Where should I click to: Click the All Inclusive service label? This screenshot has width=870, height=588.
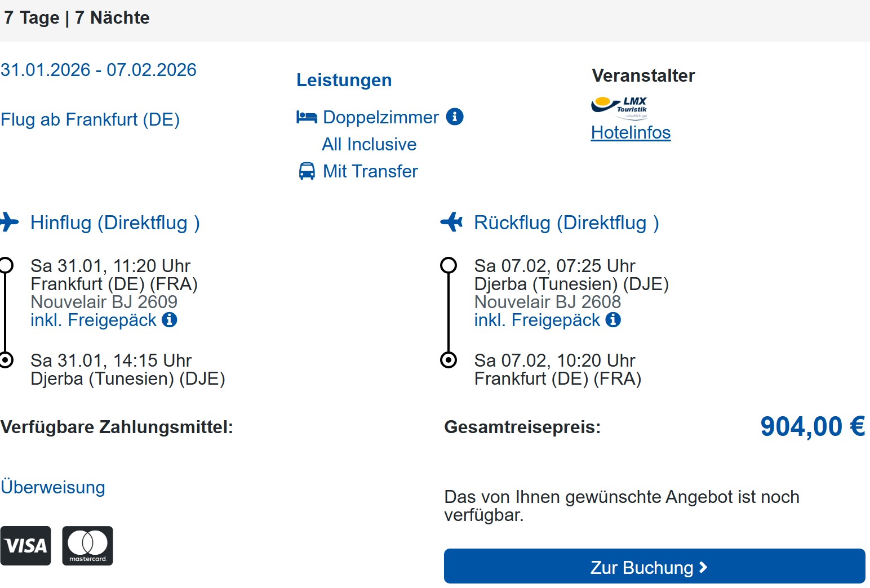coord(369,144)
